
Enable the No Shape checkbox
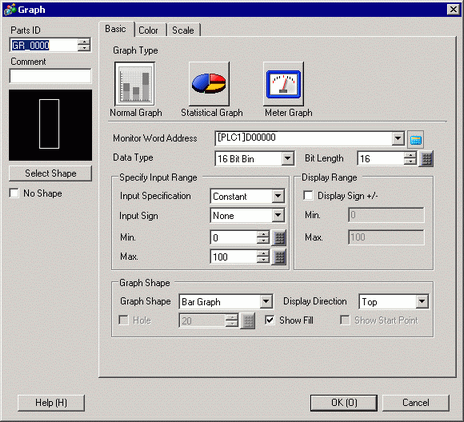tap(14, 193)
